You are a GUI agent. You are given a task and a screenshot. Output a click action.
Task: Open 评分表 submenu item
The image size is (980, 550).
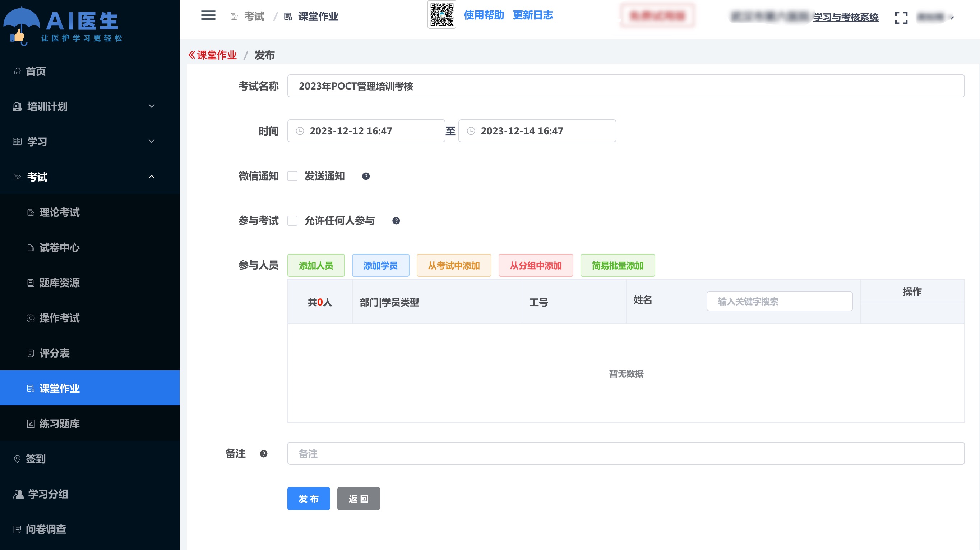[x=90, y=353]
